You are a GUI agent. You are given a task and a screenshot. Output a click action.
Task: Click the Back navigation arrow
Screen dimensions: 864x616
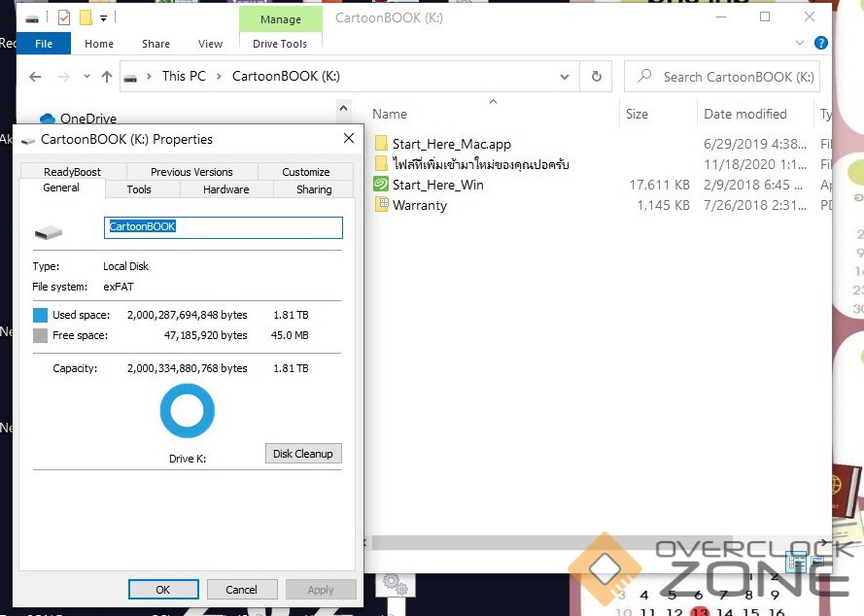pos(35,77)
